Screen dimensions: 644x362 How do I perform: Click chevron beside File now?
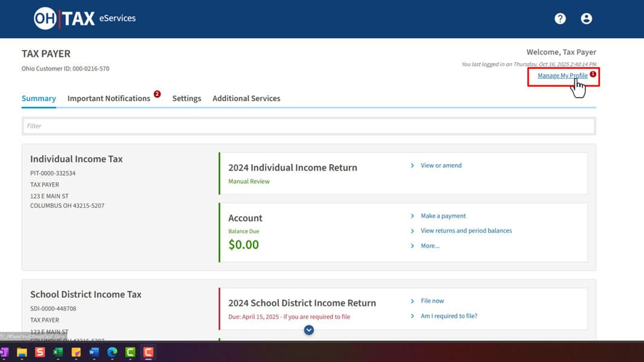coord(412,301)
